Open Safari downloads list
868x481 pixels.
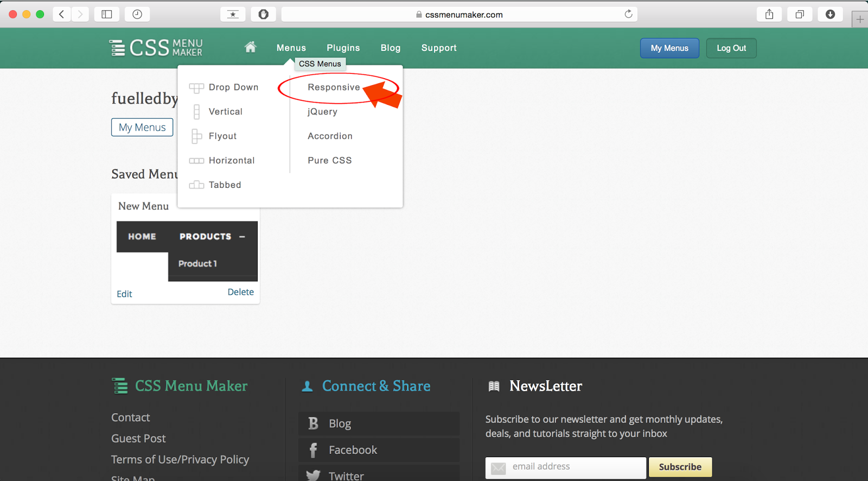pos(830,15)
